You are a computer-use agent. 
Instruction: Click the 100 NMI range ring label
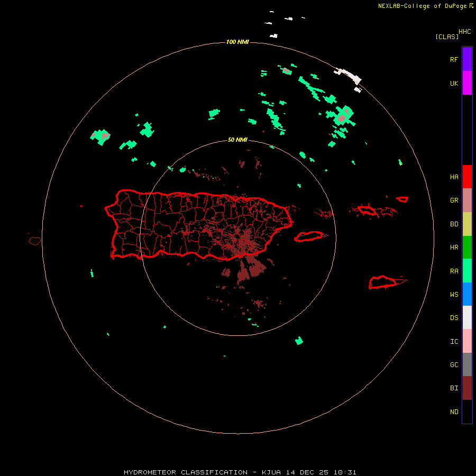237,42
